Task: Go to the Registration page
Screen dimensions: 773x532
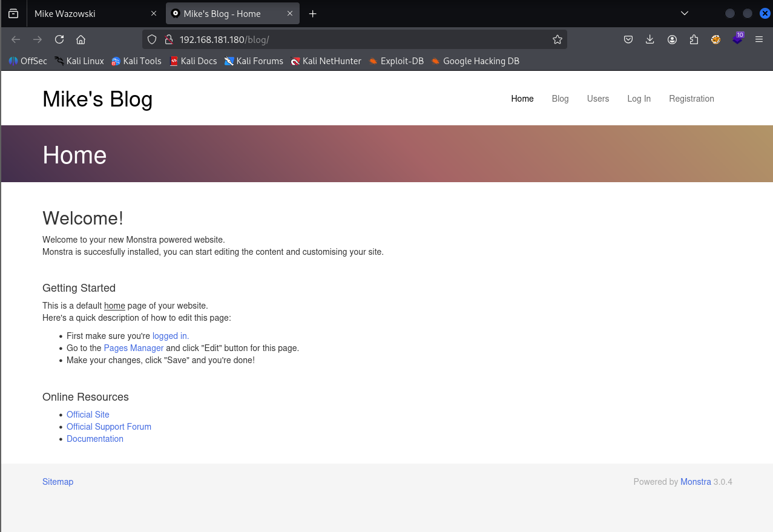Action: (691, 99)
